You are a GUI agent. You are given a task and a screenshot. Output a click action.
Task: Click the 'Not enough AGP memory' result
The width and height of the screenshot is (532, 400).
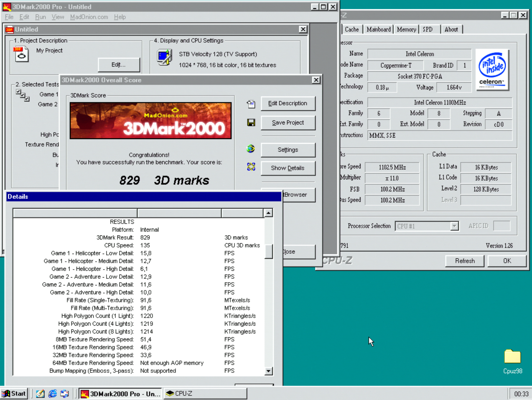click(172, 363)
